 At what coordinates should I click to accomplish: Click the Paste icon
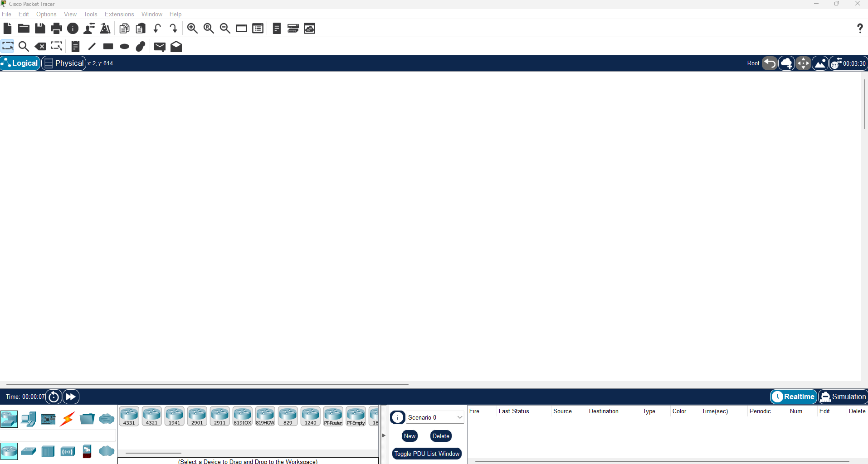141,29
